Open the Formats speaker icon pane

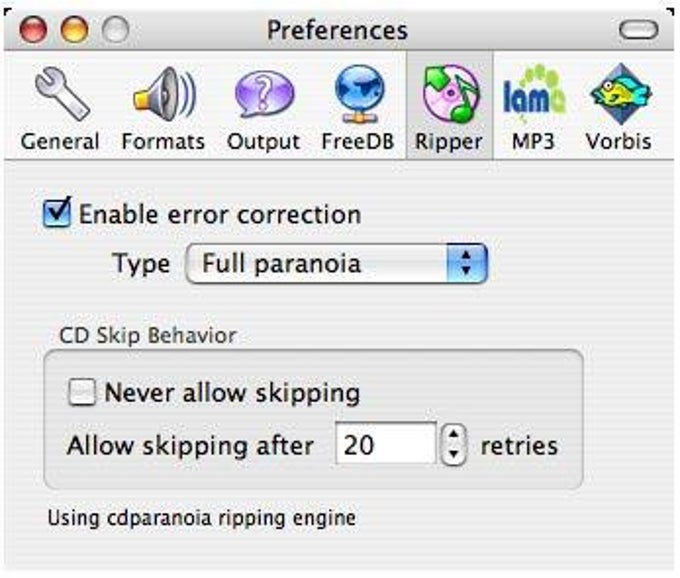point(164,93)
